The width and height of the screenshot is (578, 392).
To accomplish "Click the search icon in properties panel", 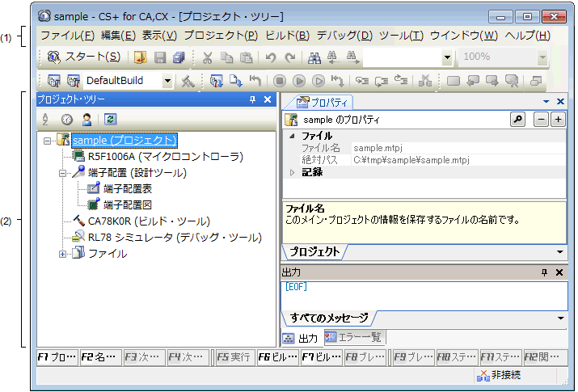I will pyautogui.click(x=517, y=119).
